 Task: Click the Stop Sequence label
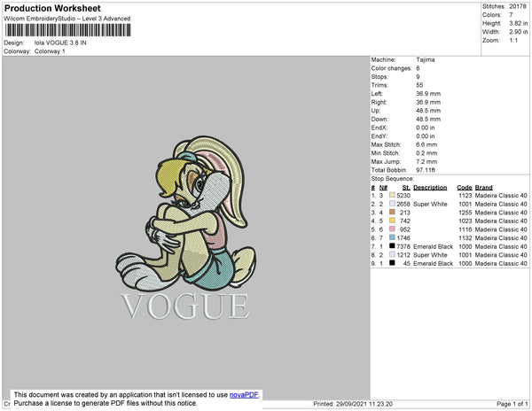coord(393,179)
